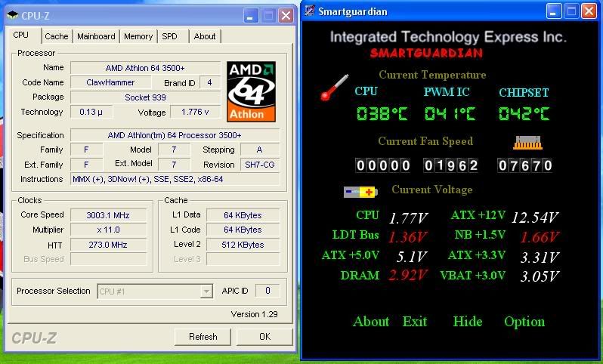Click the CPU-Z chip icon in title bar
Screen dimensions: 603x364
(x=13, y=15)
